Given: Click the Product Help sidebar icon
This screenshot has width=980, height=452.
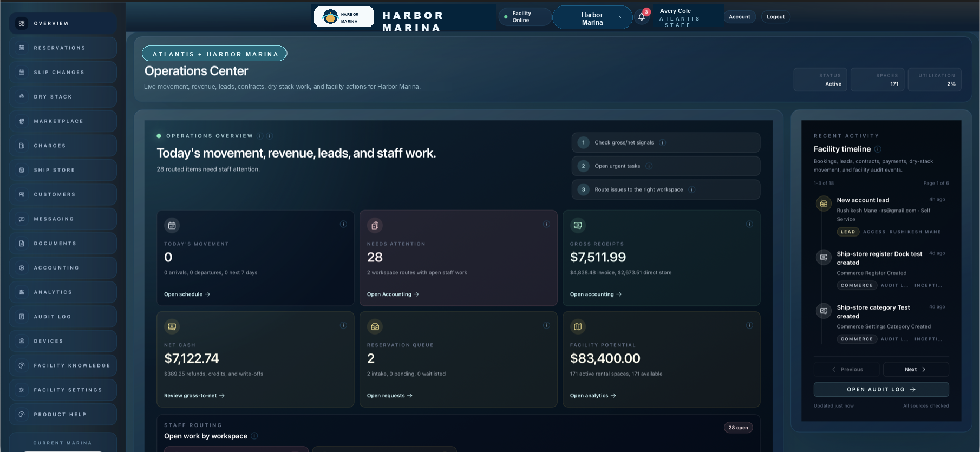Looking at the screenshot, I should pos(22,415).
